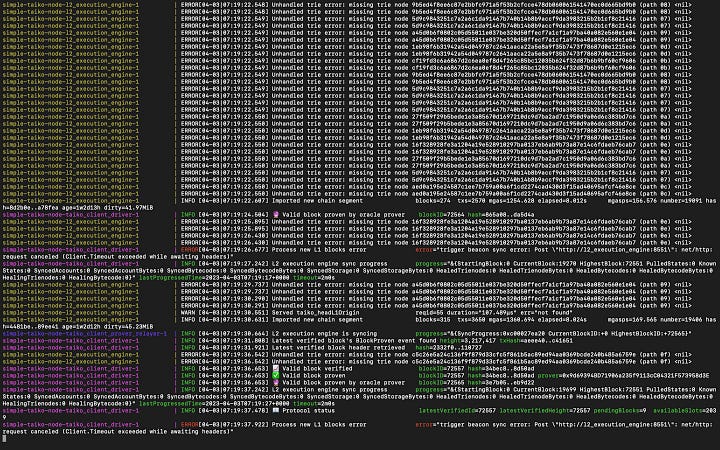
Task: Click the 'txs=3650' value
Action: click(x=471, y=320)
